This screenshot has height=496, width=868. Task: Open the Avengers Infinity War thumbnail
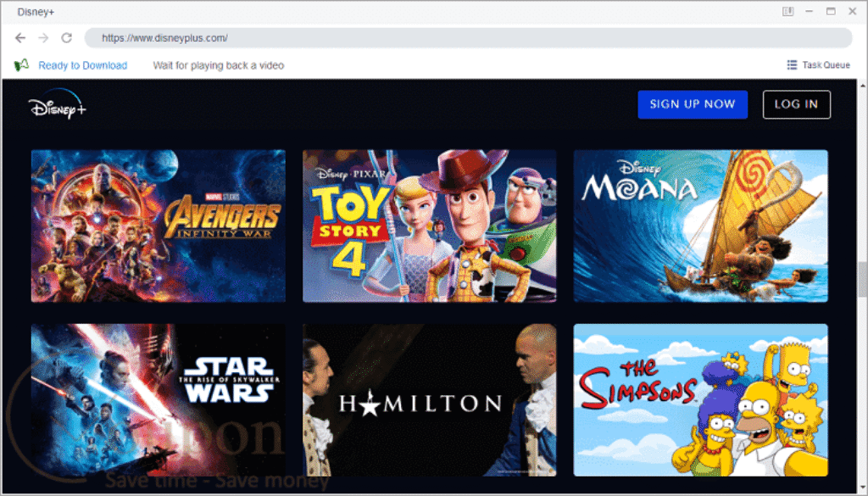tap(159, 226)
